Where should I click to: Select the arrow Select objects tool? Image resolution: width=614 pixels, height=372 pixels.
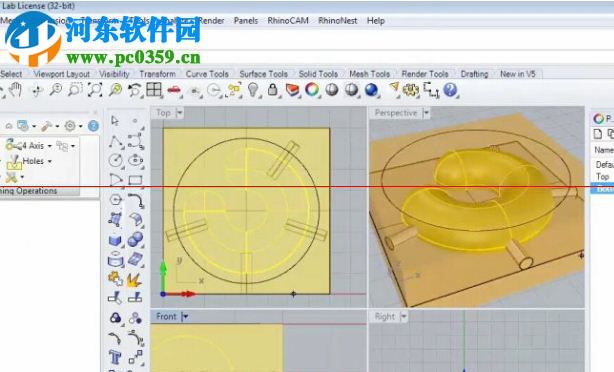(115, 121)
